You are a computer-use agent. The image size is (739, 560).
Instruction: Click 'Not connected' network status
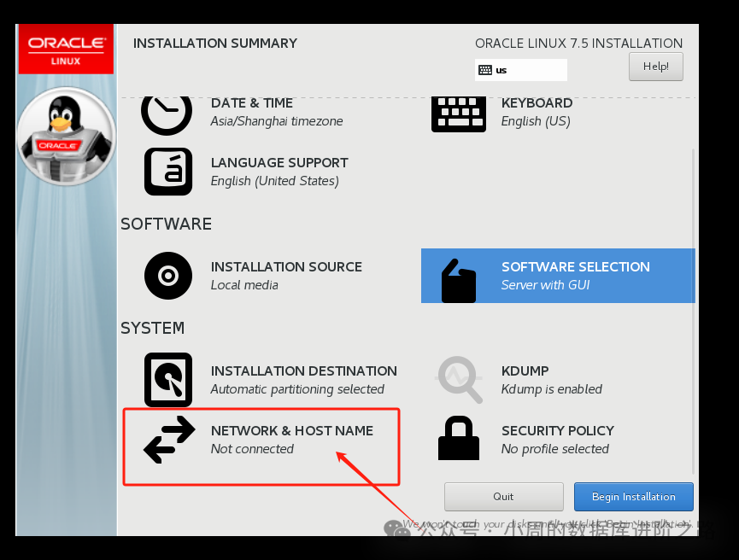(x=252, y=449)
